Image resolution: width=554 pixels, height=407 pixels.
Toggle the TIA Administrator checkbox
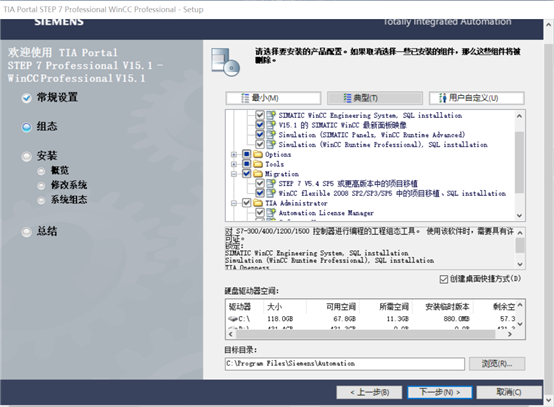tap(247, 203)
